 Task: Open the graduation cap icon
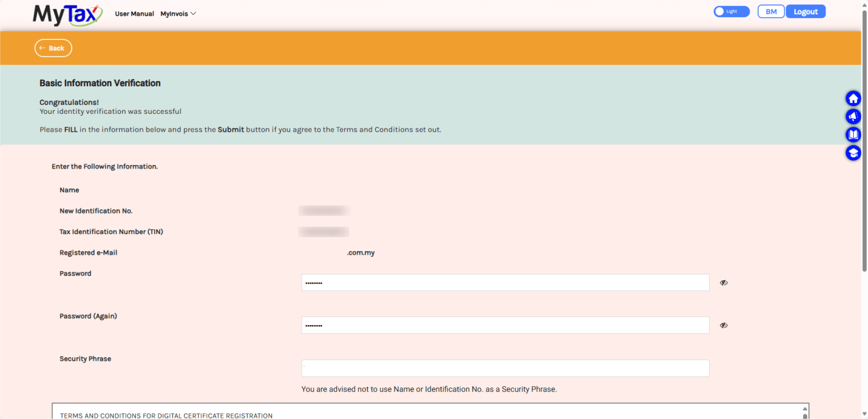pyautogui.click(x=853, y=153)
